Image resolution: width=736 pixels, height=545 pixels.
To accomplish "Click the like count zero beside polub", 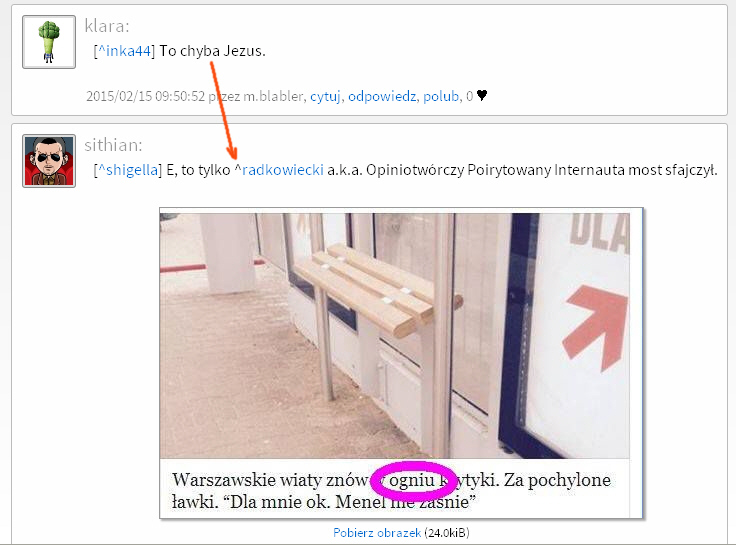I will pos(469,96).
